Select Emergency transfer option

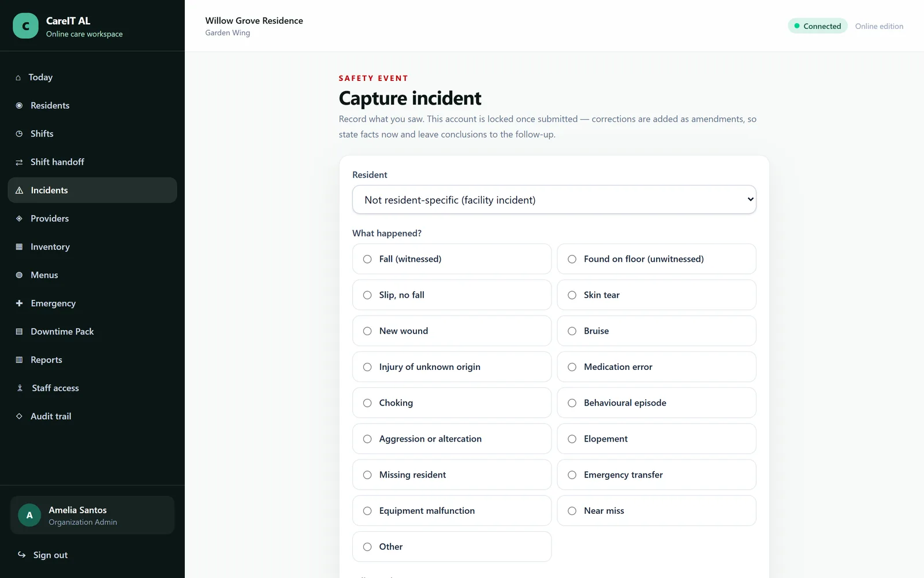[x=657, y=475]
